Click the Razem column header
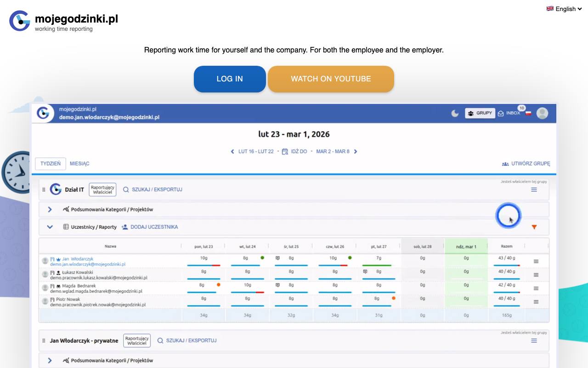Image resolution: width=588 pixels, height=368 pixels. point(507,246)
